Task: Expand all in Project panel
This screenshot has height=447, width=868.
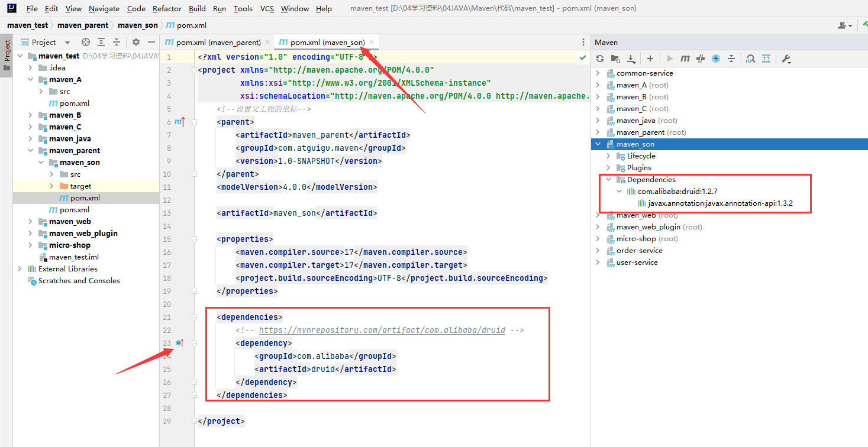Action: coord(101,42)
